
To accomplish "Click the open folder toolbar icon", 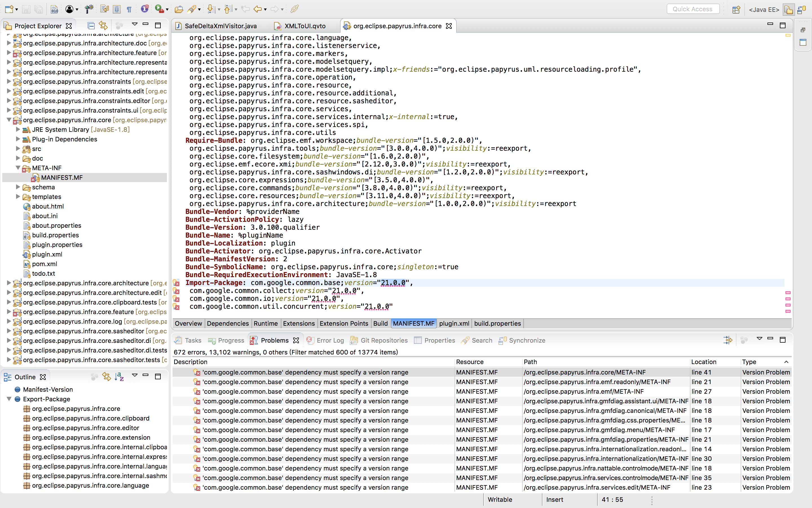I will click(x=179, y=9).
